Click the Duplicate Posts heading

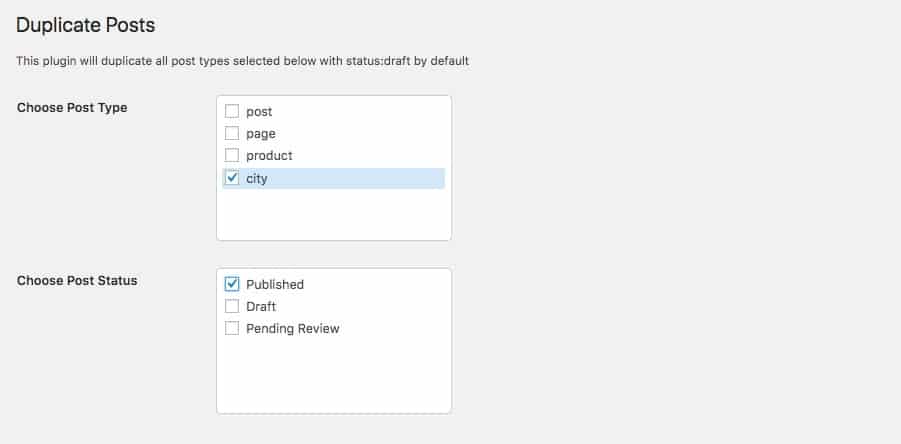coord(86,25)
